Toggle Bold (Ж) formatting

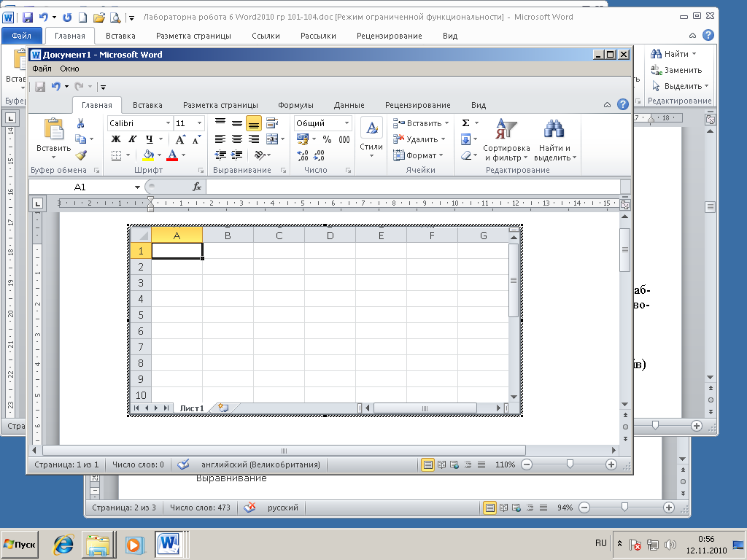tap(116, 139)
